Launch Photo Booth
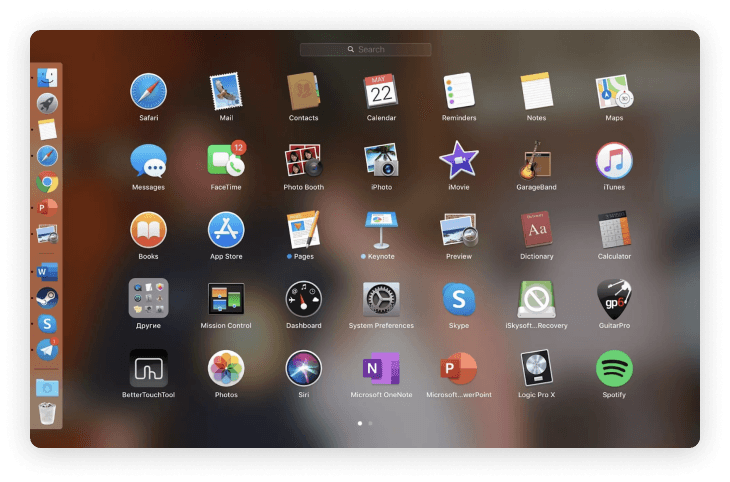730x482 pixels. [303, 161]
